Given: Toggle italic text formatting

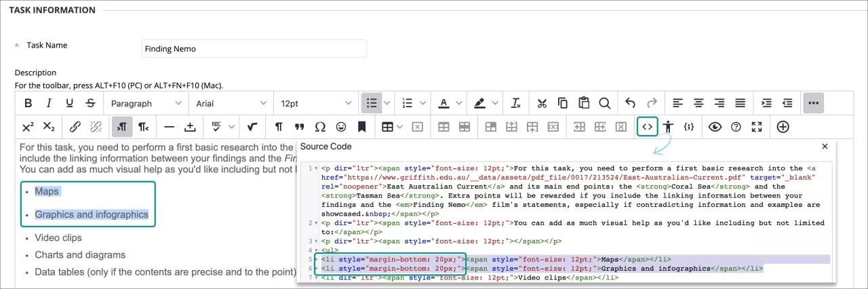Looking at the screenshot, I should pyautogui.click(x=49, y=103).
